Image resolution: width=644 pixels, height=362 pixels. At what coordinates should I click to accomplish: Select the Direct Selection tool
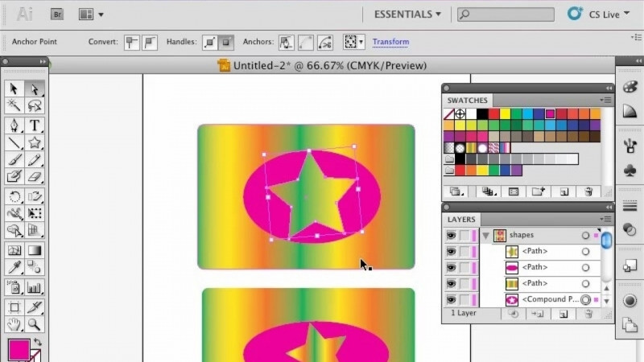pos(34,88)
